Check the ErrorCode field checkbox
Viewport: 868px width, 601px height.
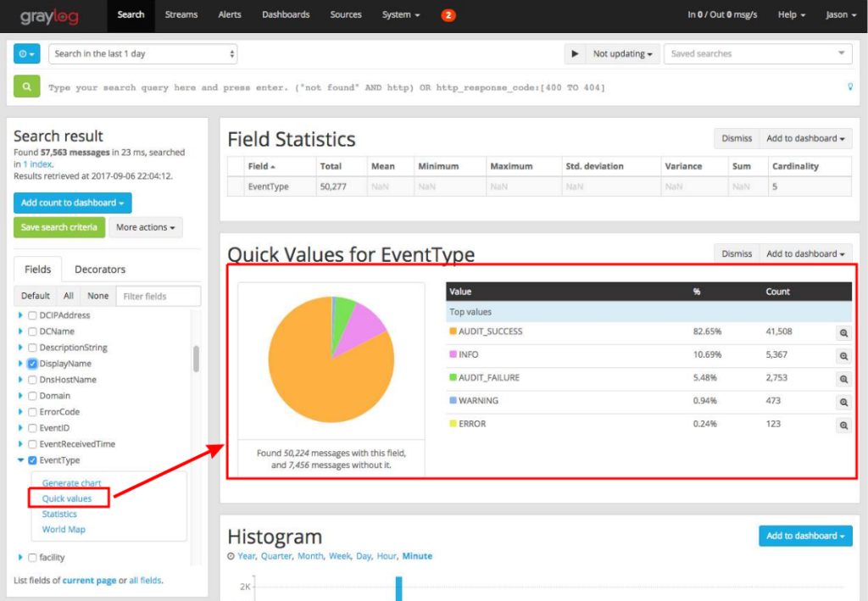(33, 412)
